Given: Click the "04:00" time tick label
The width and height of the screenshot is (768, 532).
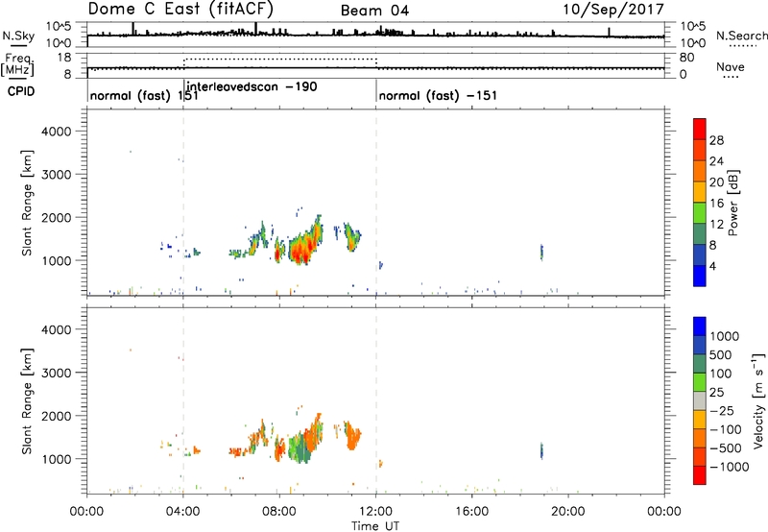Looking at the screenshot, I should [182, 512].
